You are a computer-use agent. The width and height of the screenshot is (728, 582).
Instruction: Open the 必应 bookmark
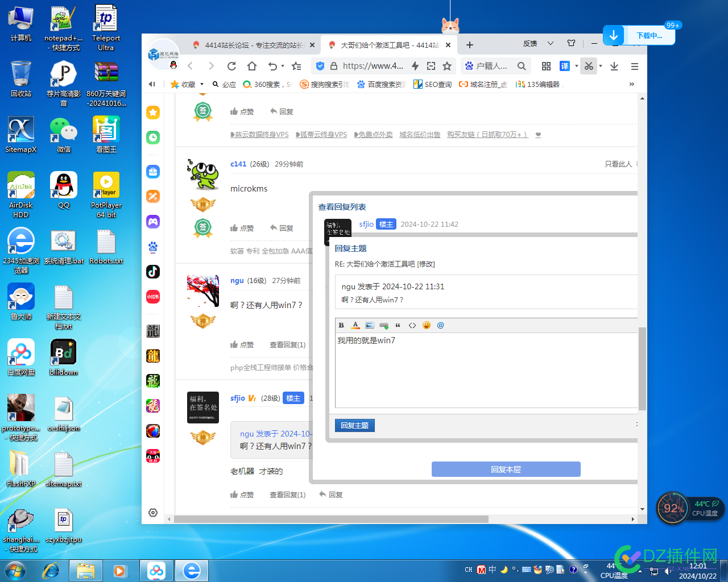pyautogui.click(x=224, y=84)
